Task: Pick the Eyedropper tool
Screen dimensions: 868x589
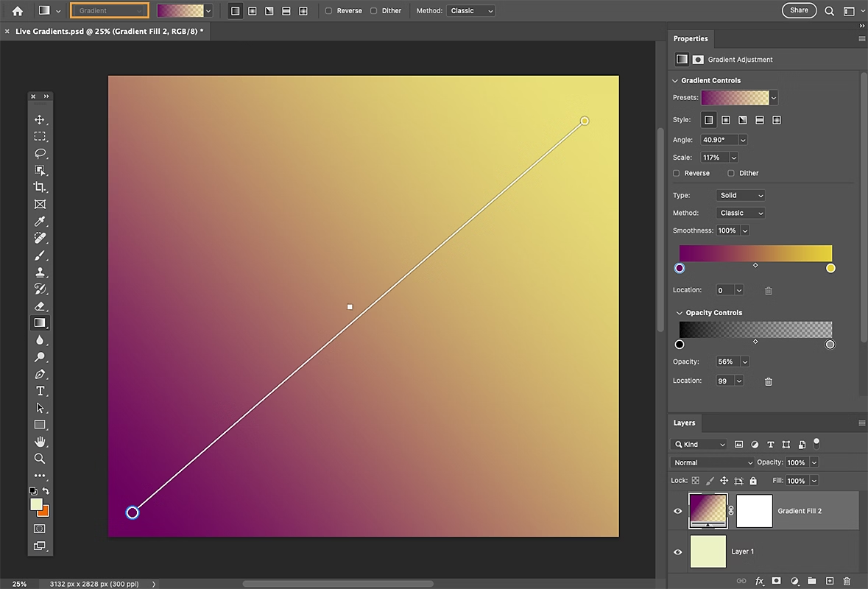Action: (40, 221)
